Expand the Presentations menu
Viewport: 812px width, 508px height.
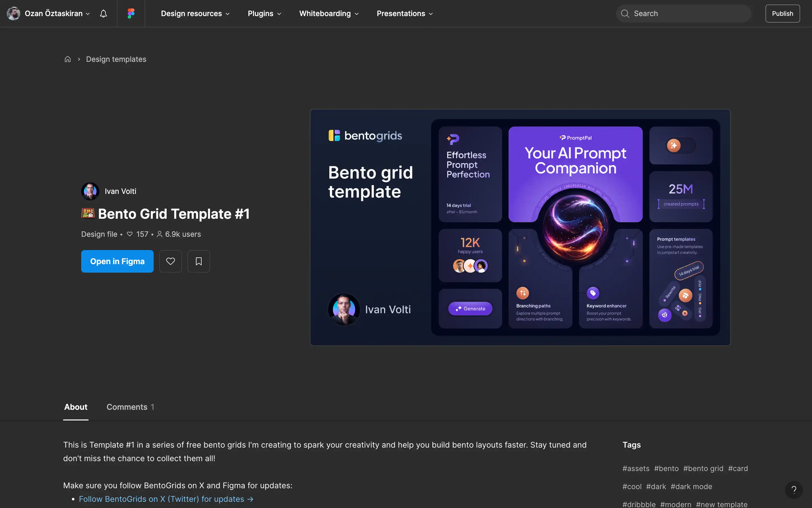405,14
